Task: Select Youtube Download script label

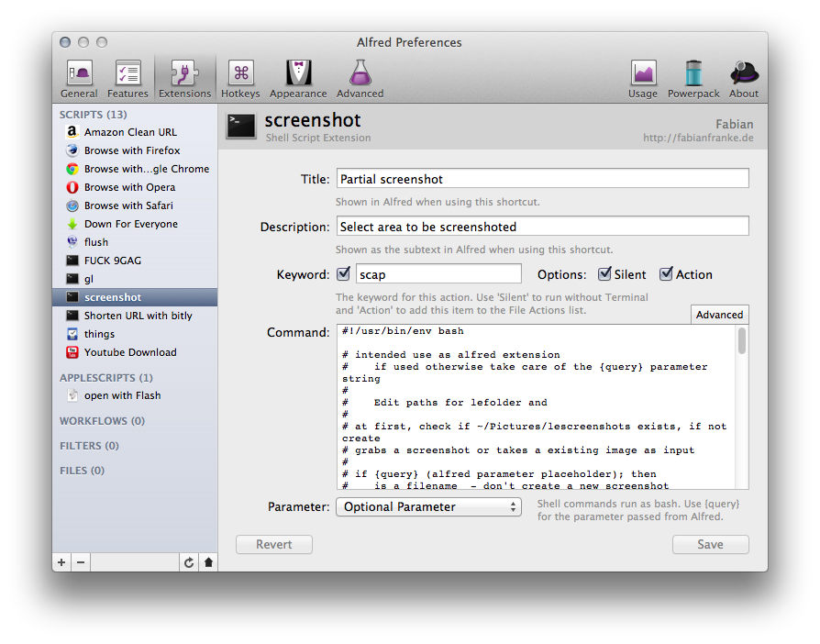Action: pyautogui.click(x=130, y=352)
